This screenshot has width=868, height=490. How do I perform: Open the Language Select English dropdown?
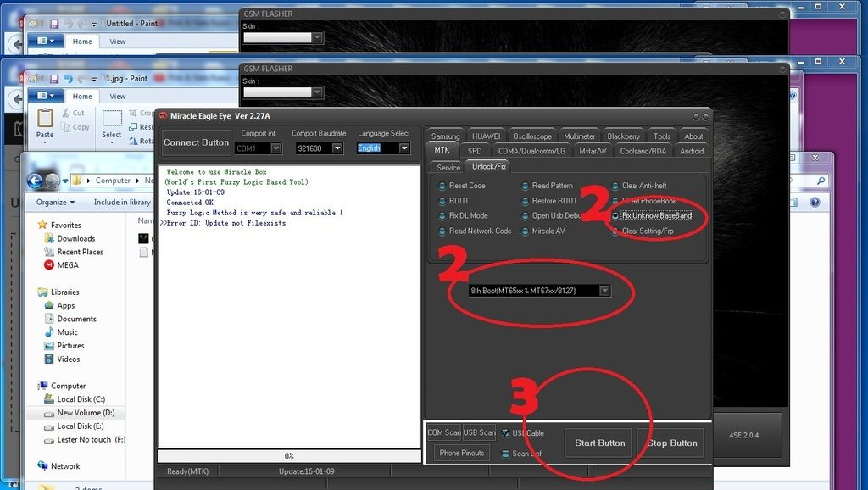[x=404, y=148]
